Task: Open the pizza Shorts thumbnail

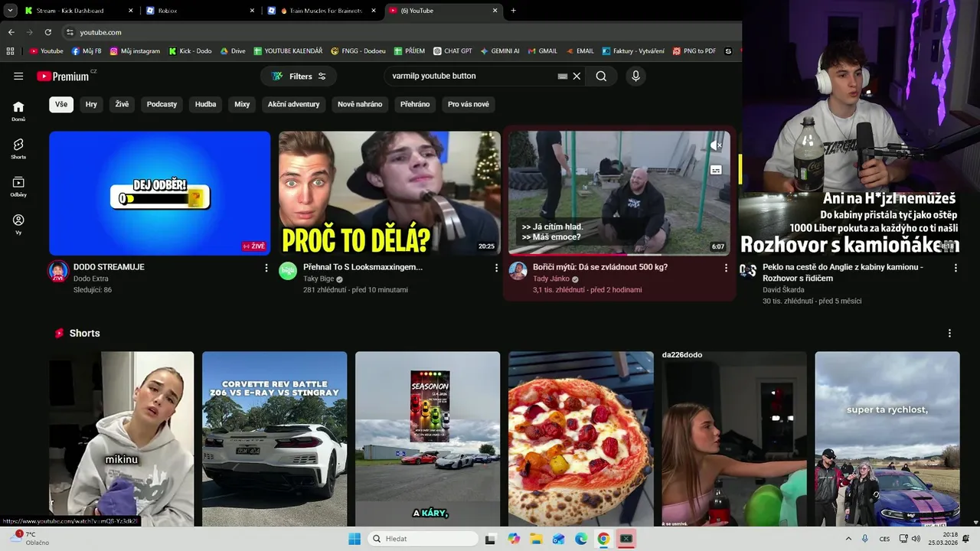Action: tap(580, 439)
